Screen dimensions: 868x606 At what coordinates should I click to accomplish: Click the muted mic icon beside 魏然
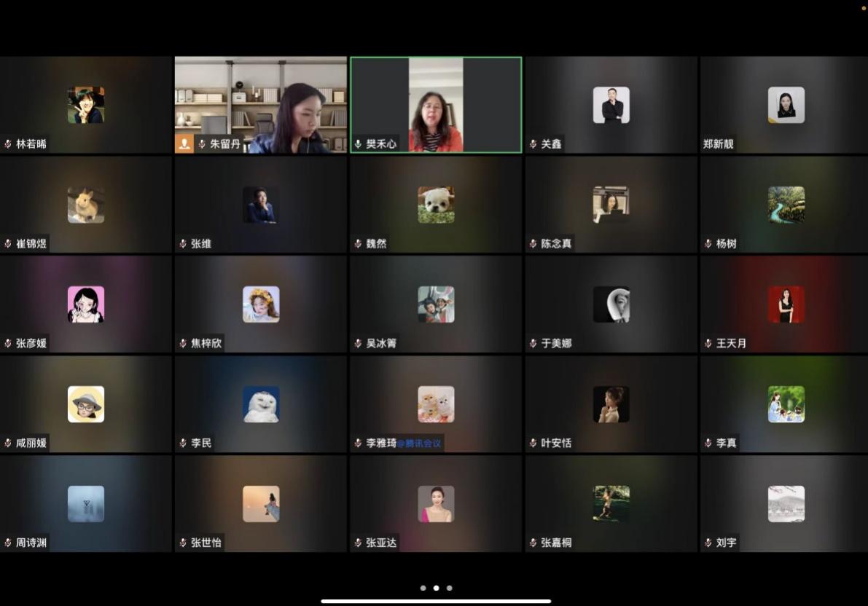click(358, 243)
